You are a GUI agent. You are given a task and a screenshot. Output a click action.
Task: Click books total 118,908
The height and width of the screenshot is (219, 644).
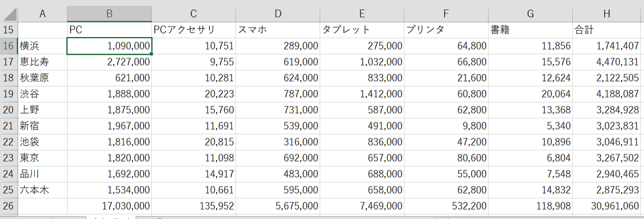tap(530, 206)
